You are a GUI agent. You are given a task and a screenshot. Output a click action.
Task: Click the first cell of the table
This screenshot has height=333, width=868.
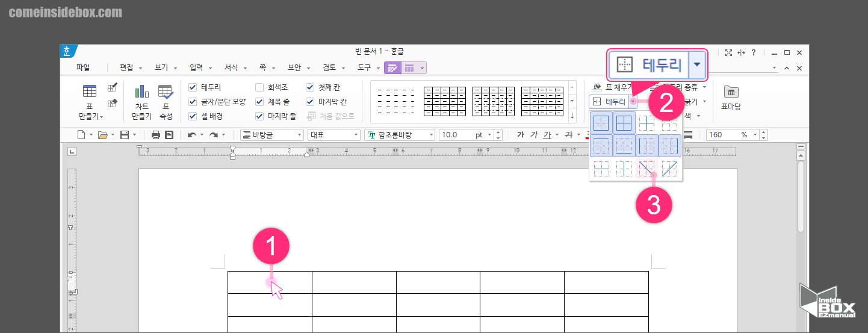(x=270, y=282)
